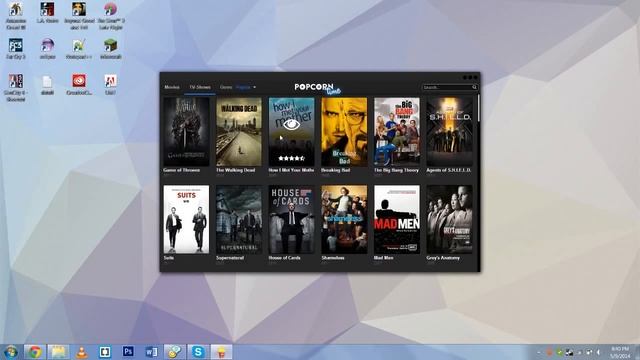
Task: Open the system clock in the taskbar
Action: point(620,352)
